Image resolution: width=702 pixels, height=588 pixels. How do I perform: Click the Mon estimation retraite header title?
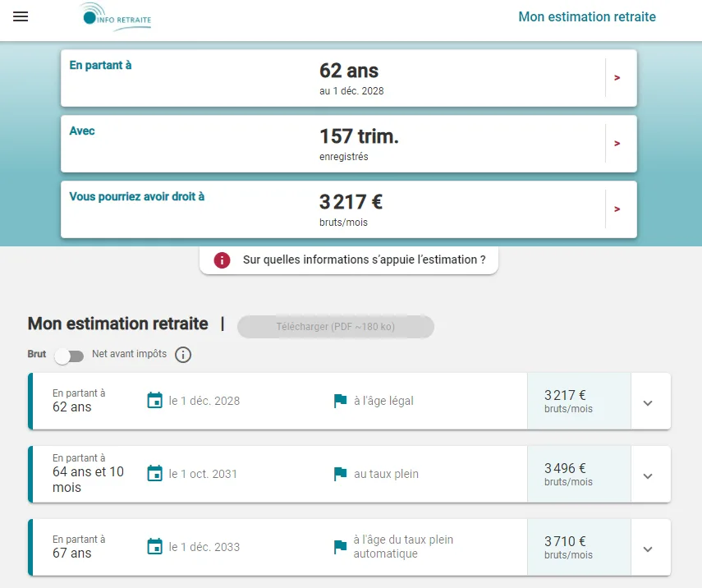click(586, 17)
